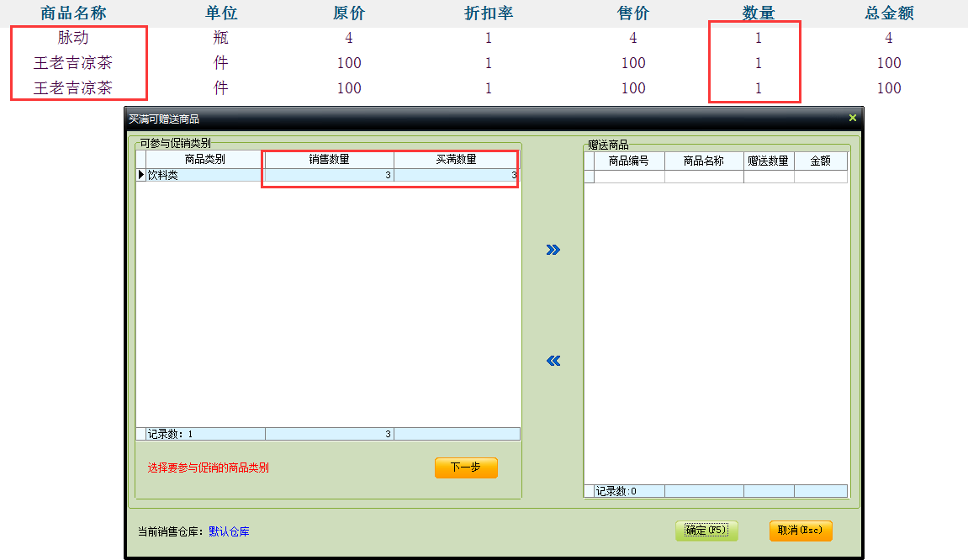This screenshot has height=560, width=968.
Task: Click the 记录数:0 footer in gift table
Action: point(628,491)
